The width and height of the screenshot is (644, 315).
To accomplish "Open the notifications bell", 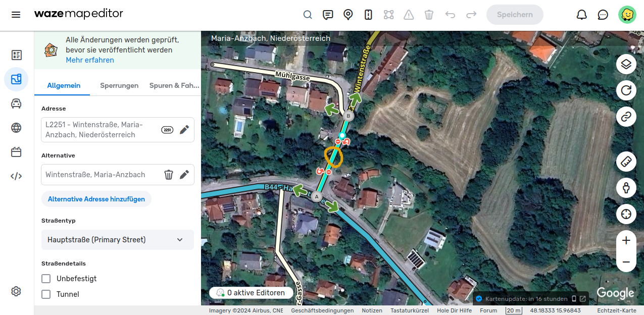I will click(x=582, y=15).
